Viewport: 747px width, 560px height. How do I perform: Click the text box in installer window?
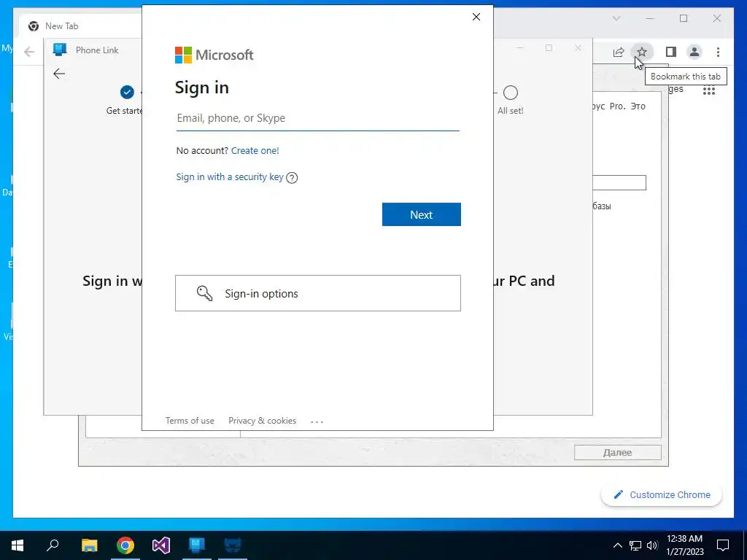[x=619, y=182]
